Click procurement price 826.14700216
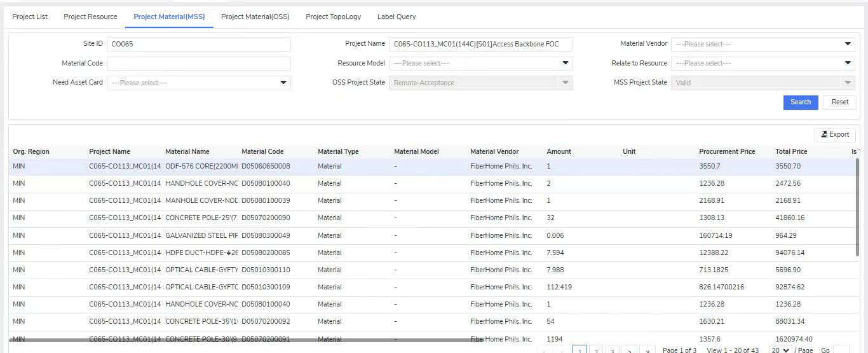 coord(721,287)
